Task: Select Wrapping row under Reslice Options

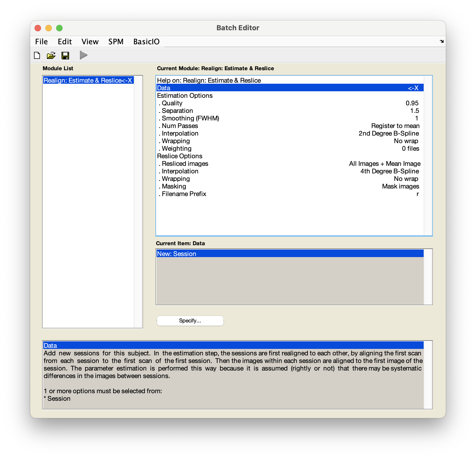Action: pos(290,179)
